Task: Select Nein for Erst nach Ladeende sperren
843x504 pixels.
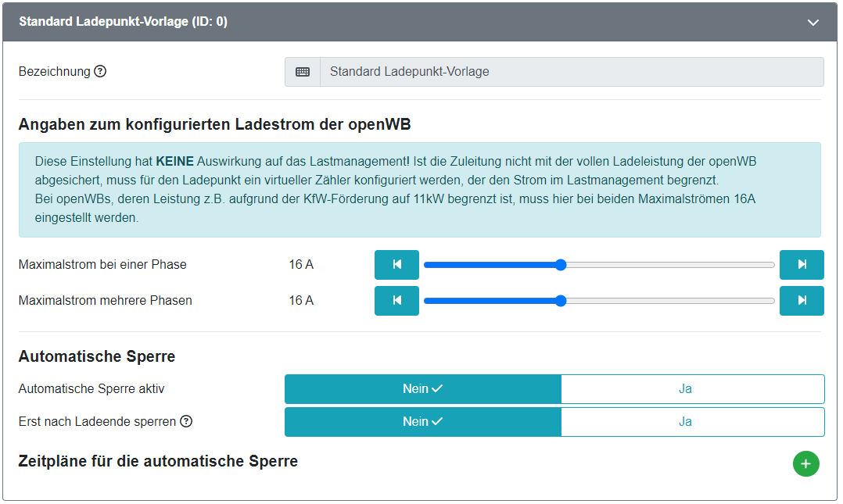Action: point(422,422)
